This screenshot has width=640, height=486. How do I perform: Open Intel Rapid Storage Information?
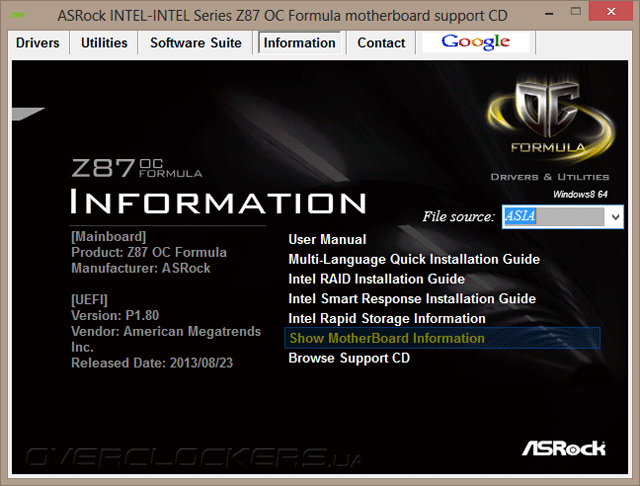387,318
